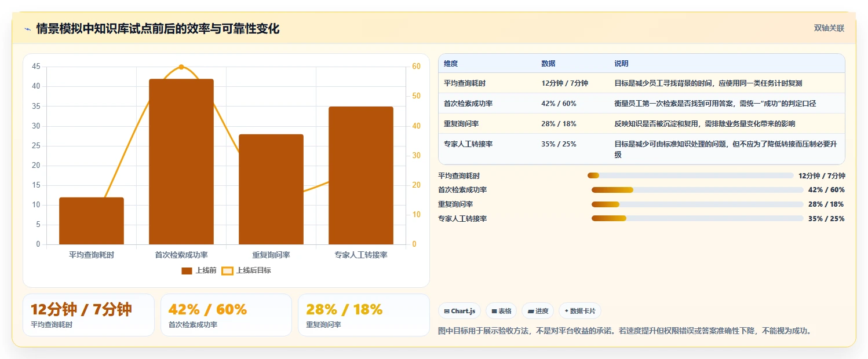The height and width of the screenshot is (359, 868).
Task: Click 平均查询耗时 row label in table
Action: (465, 83)
